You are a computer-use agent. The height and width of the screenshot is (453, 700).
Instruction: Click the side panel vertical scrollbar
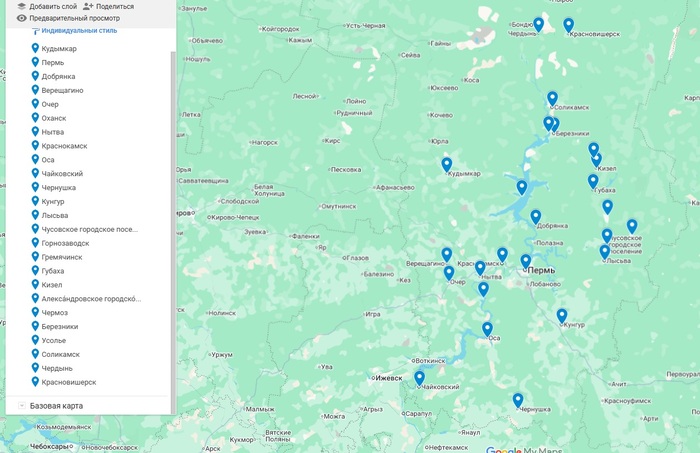pyautogui.click(x=174, y=232)
